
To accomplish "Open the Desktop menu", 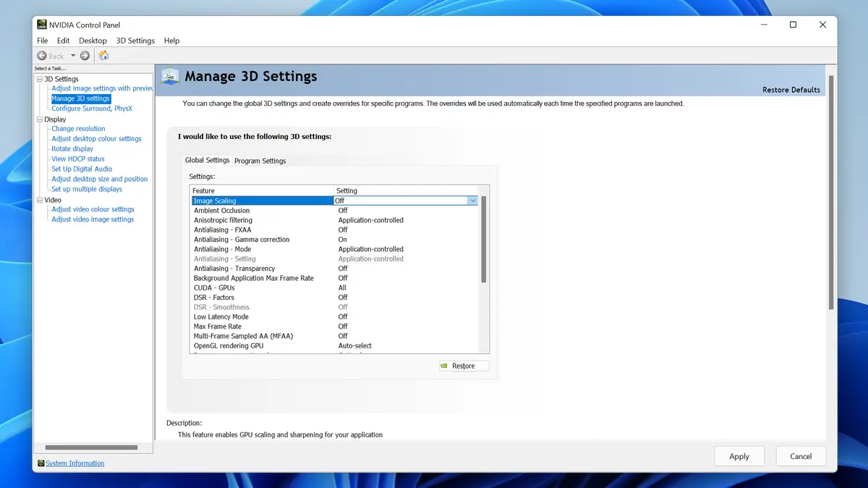I will [93, 41].
